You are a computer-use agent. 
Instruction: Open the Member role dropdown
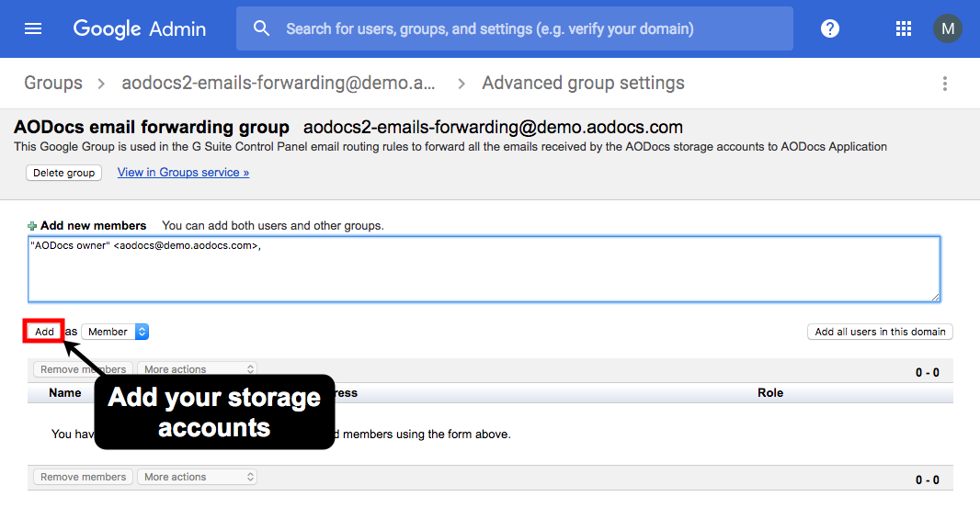point(115,332)
